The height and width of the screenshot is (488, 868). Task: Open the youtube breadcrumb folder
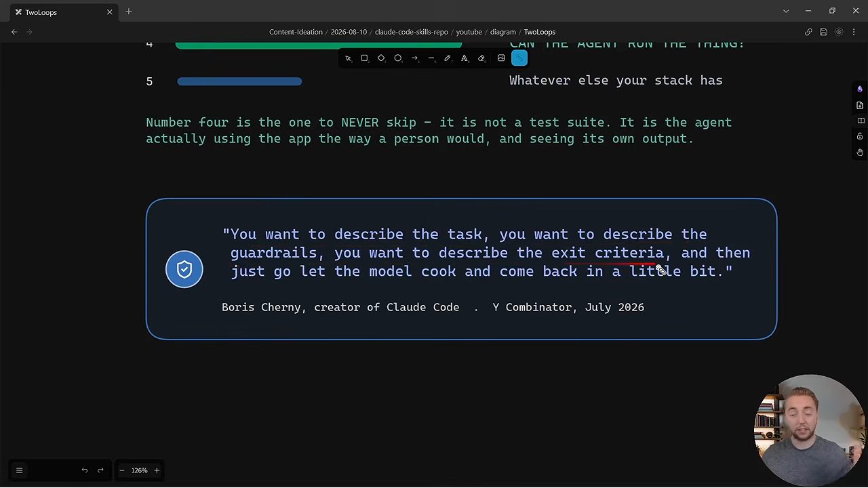coord(469,32)
